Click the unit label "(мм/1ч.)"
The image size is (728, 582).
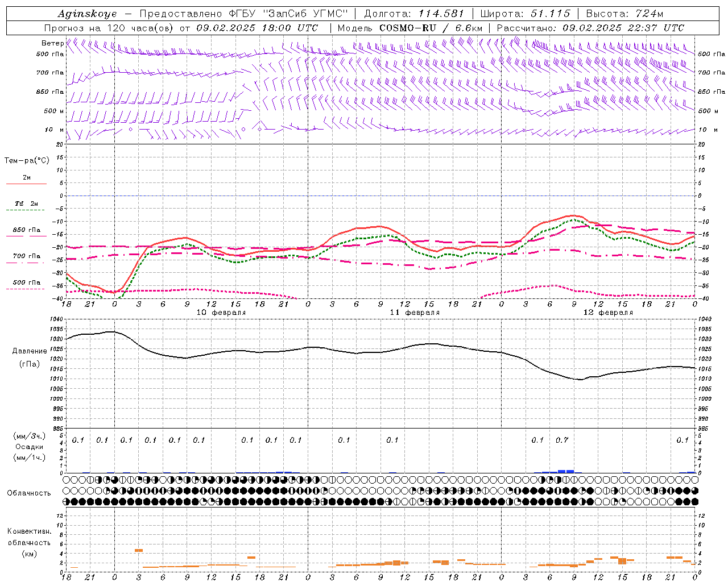coord(30,458)
